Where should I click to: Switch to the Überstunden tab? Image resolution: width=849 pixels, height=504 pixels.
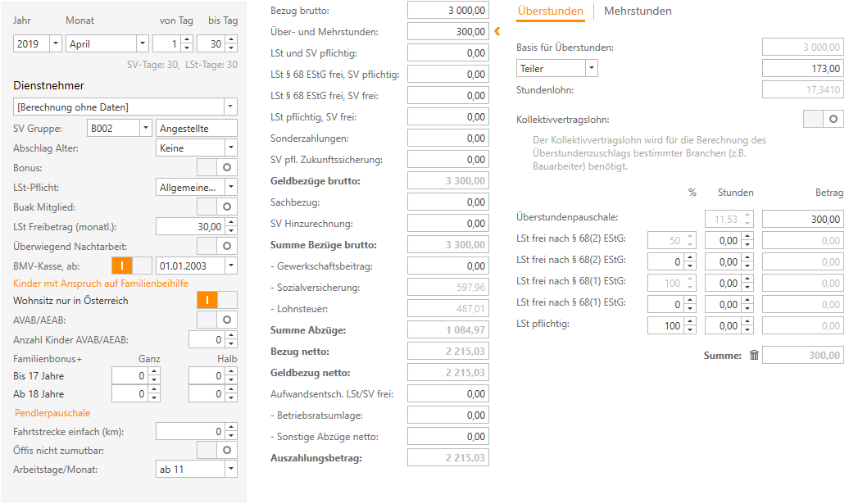tap(550, 11)
